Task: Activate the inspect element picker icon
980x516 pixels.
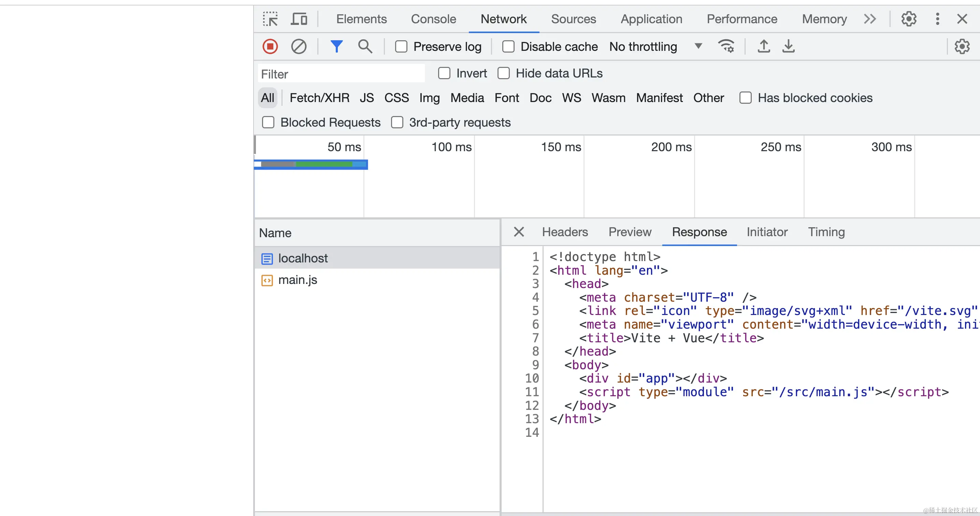Action: tap(270, 19)
